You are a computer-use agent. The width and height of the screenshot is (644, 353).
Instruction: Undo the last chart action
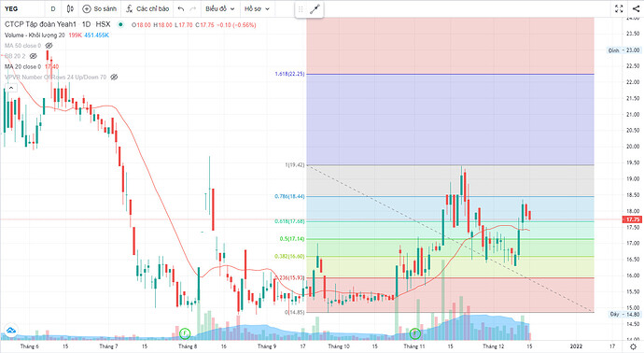tap(181, 8)
